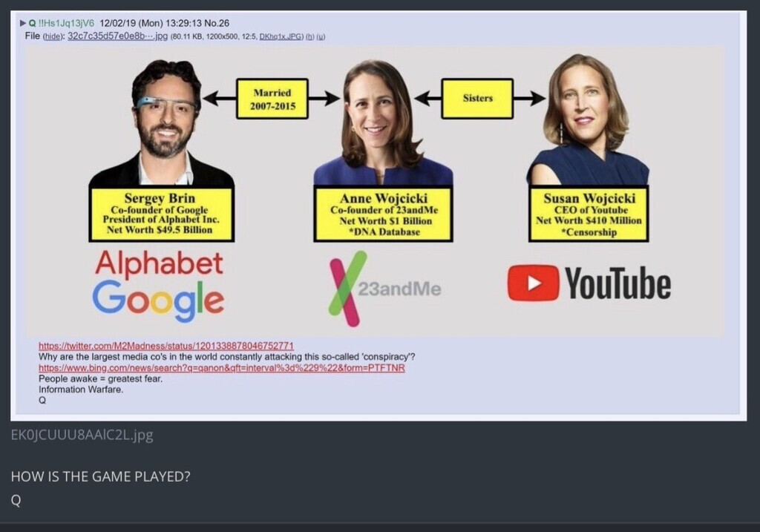Hide the attached file via the hide link
This screenshot has width=760, height=532.
coord(53,36)
